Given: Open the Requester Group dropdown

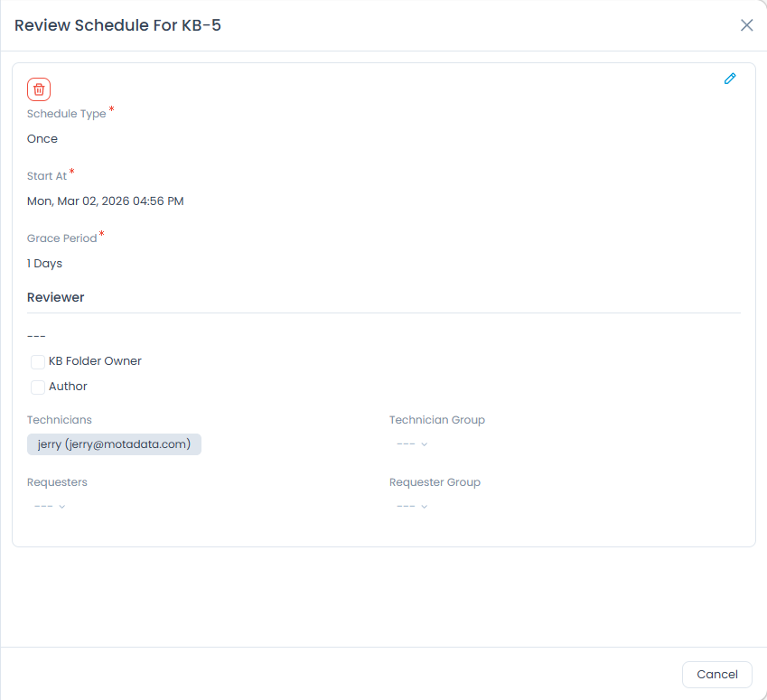Looking at the screenshot, I should (x=412, y=507).
